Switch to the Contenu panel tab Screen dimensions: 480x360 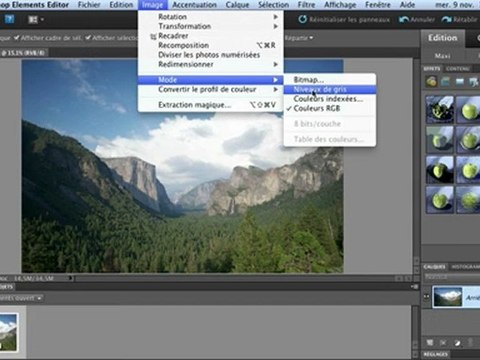point(458,69)
